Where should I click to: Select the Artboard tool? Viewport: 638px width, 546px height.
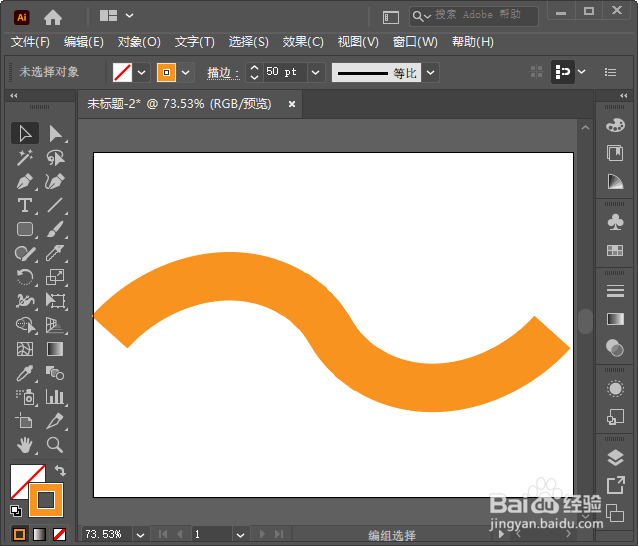click(x=25, y=421)
